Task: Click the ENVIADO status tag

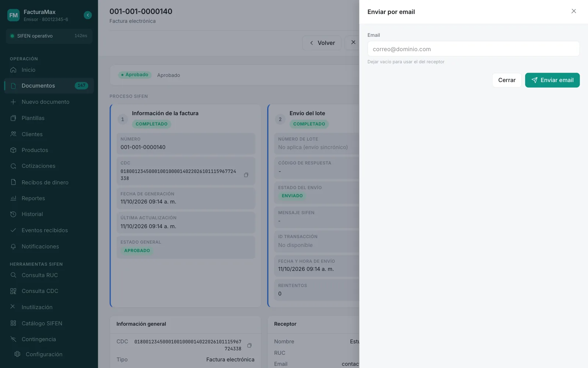Action: (292, 196)
